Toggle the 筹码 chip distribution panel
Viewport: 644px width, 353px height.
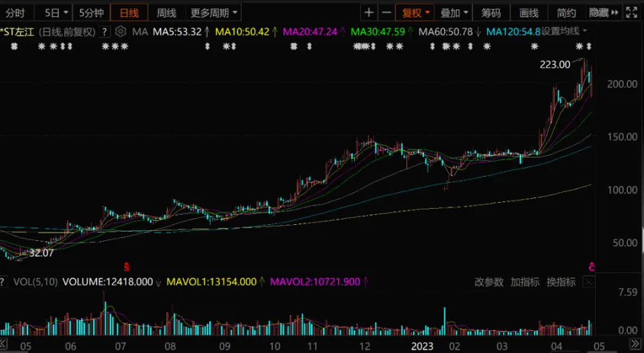tap(491, 13)
